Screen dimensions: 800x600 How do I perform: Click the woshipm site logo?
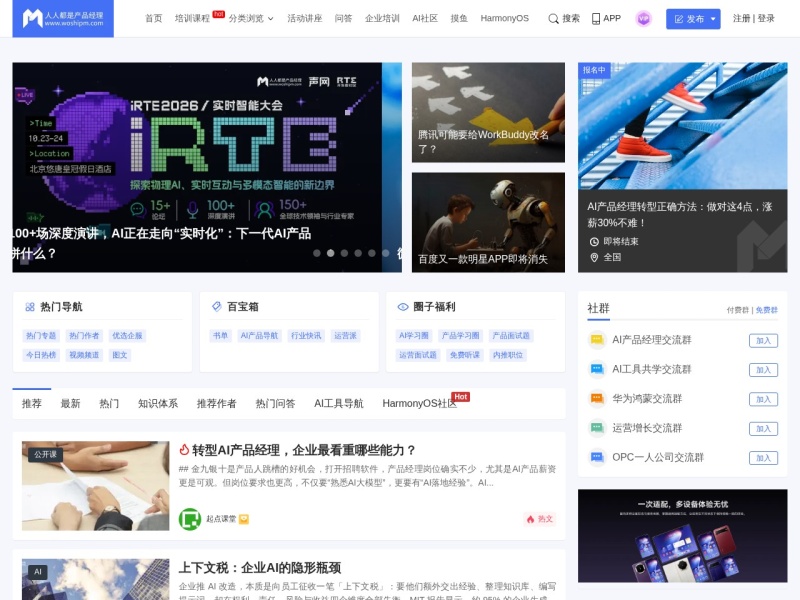[63, 18]
